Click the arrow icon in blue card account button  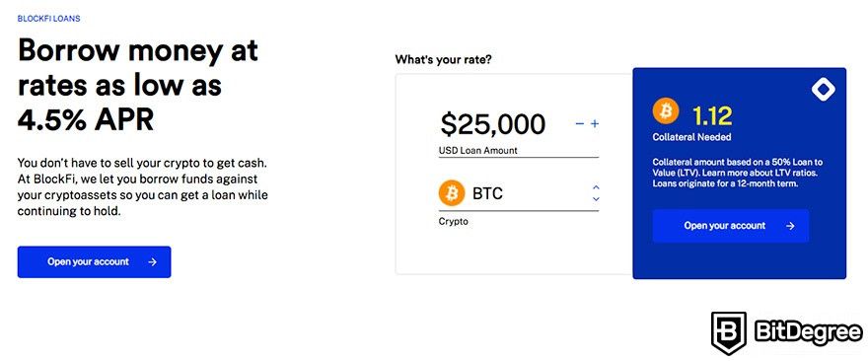(x=790, y=226)
